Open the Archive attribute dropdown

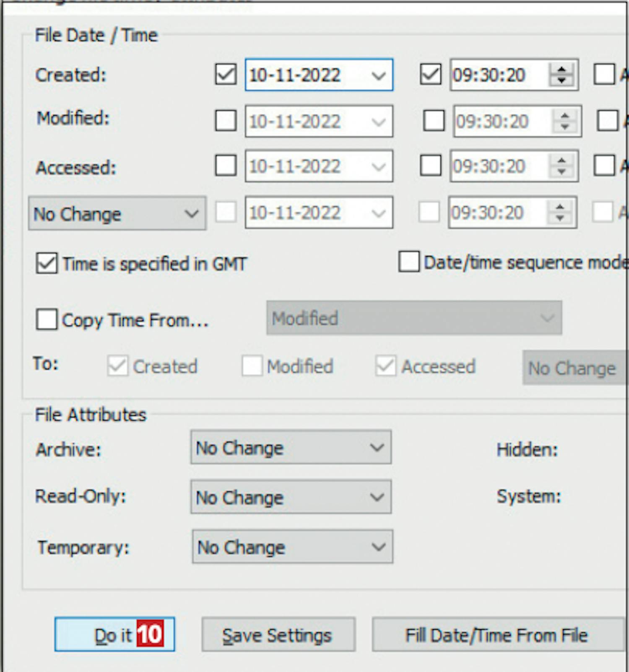tap(291, 447)
